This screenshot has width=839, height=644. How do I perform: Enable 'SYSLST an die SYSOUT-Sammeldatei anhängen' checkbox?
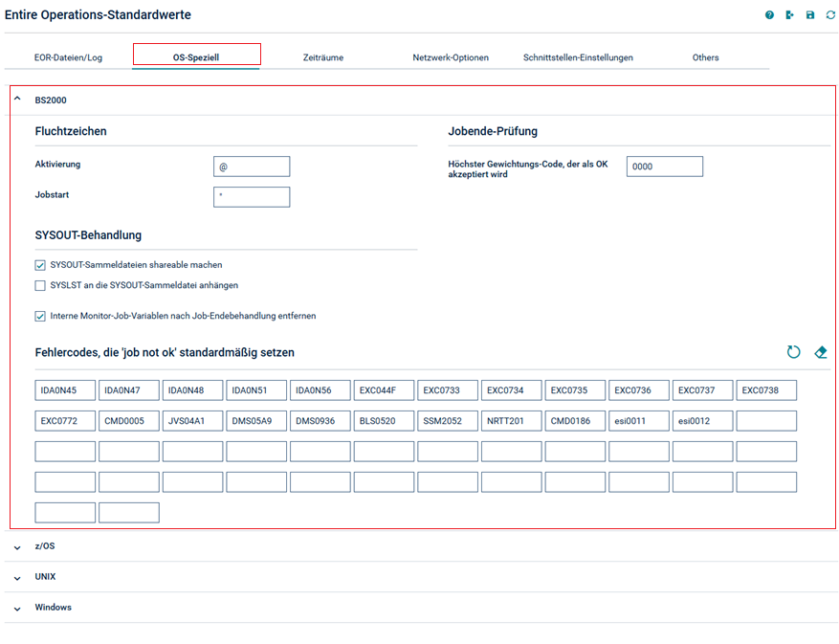click(x=40, y=285)
